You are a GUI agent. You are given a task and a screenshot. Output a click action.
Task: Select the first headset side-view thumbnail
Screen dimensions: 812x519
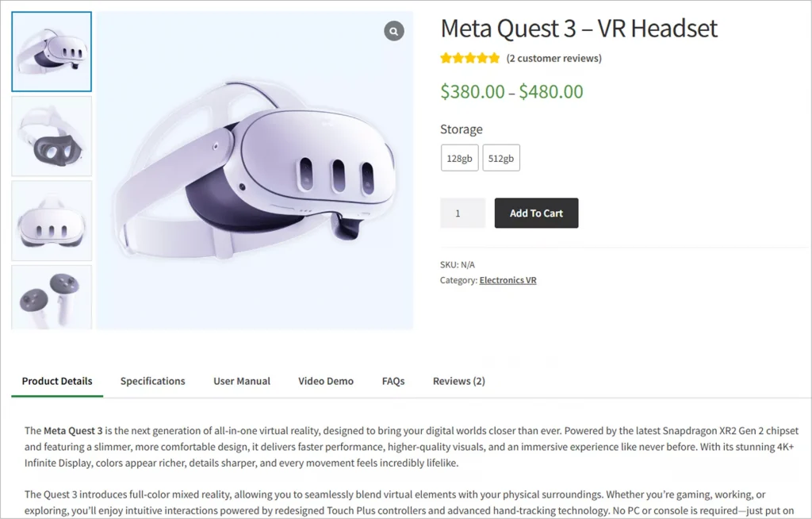pyautogui.click(x=52, y=52)
